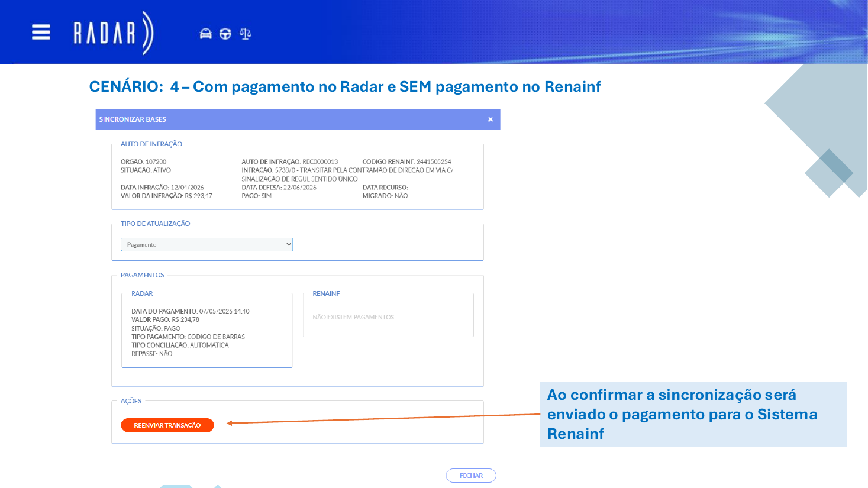Click SITUAÇÃO: PAGO in Radar panel

(x=156, y=328)
